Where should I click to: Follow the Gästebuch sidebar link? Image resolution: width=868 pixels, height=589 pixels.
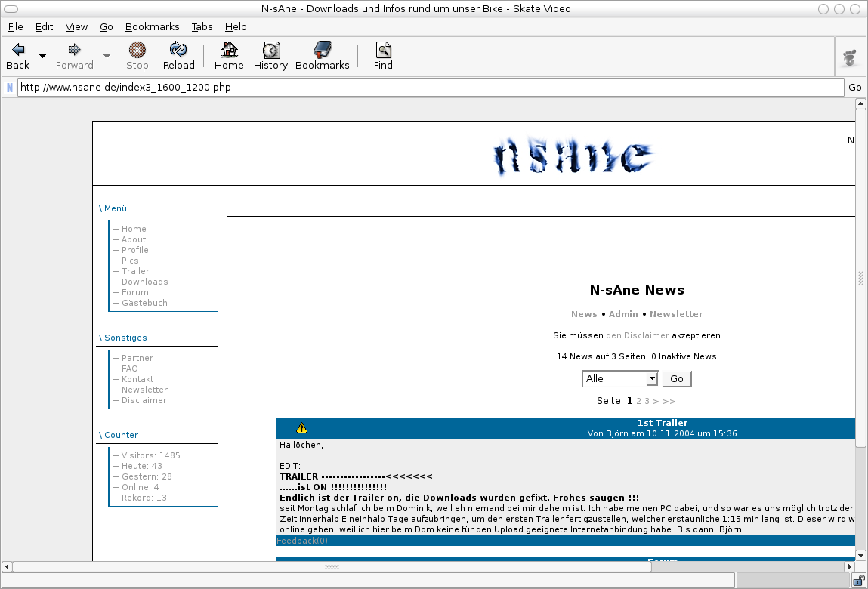(144, 303)
